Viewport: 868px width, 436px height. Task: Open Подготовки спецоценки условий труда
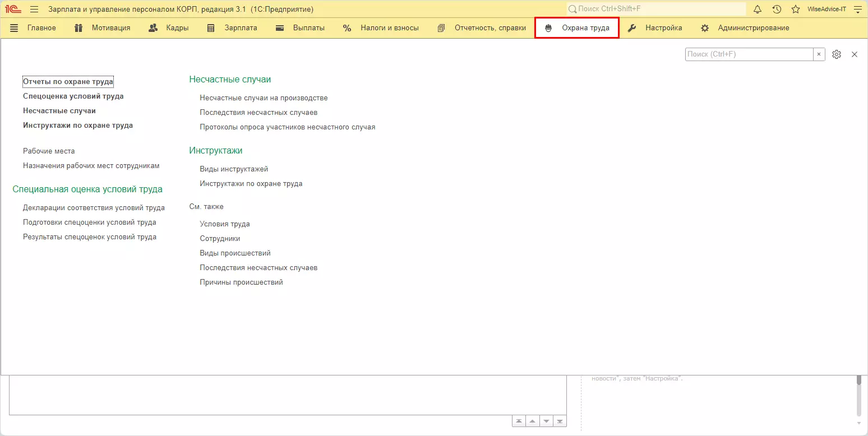[x=90, y=222]
